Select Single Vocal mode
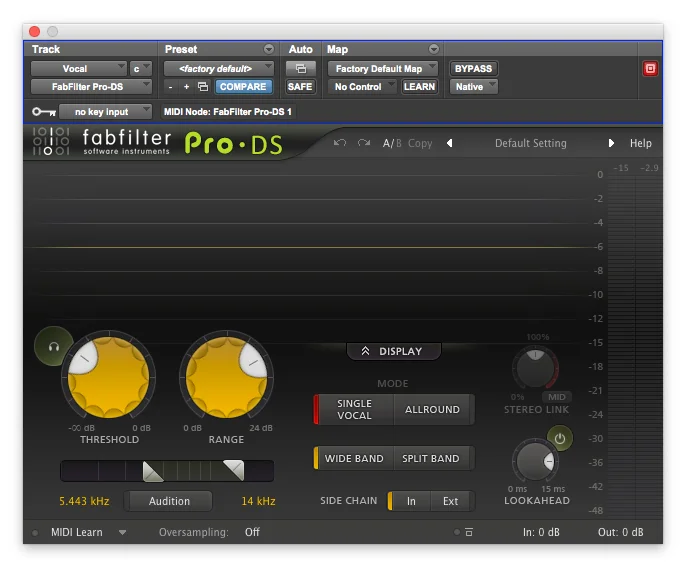The image size is (691, 582). point(354,409)
